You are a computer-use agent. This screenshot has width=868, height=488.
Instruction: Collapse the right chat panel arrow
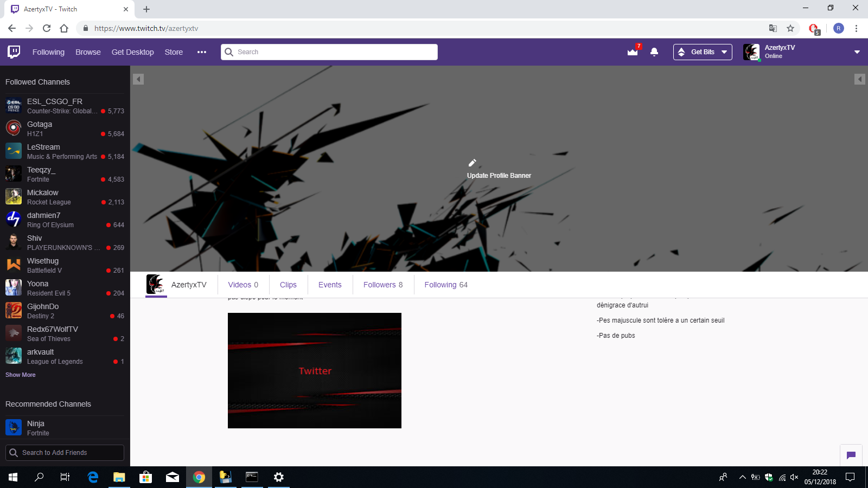[859, 79]
